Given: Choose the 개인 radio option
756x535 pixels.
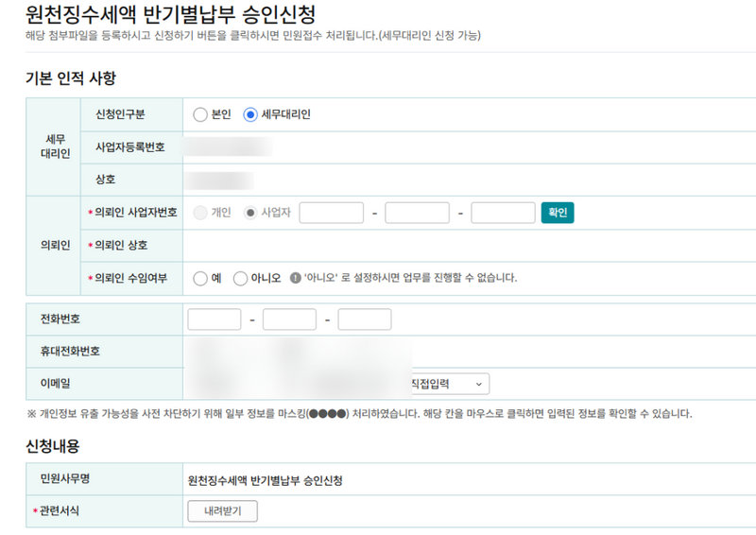Looking at the screenshot, I should (x=199, y=213).
